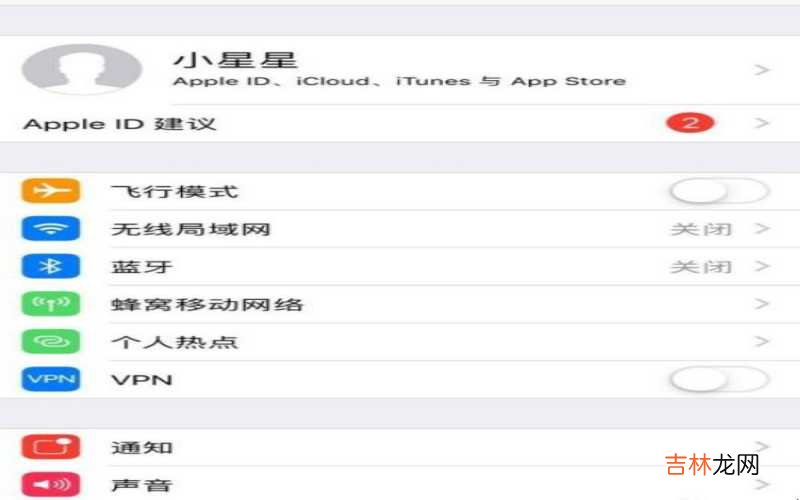Tap the Airplane Mode orange plane icon

coord(51,191)
